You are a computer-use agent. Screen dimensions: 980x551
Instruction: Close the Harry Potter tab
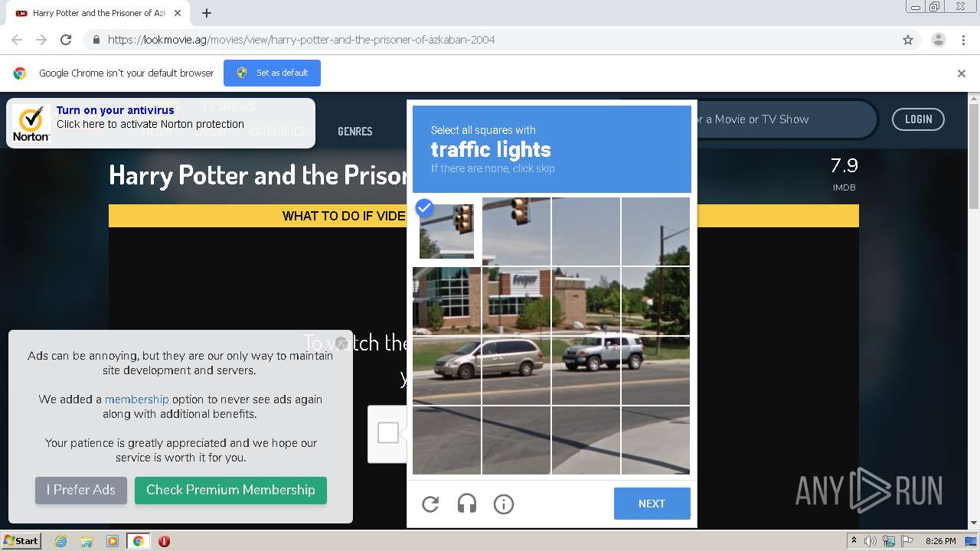click(x=178, y=13)
